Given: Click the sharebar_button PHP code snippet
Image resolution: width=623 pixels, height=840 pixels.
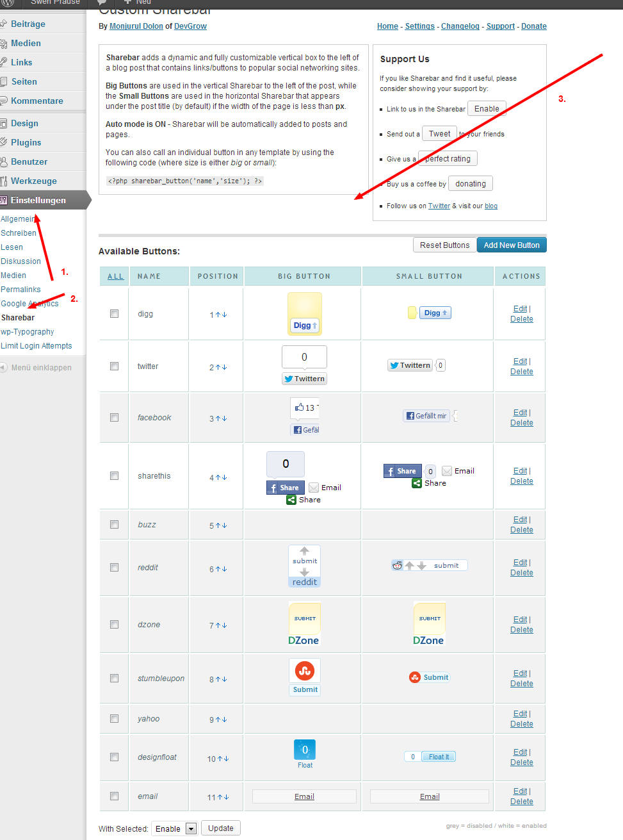Looking at the screenshot, I should pyautogui.click(x=185, y=181).
